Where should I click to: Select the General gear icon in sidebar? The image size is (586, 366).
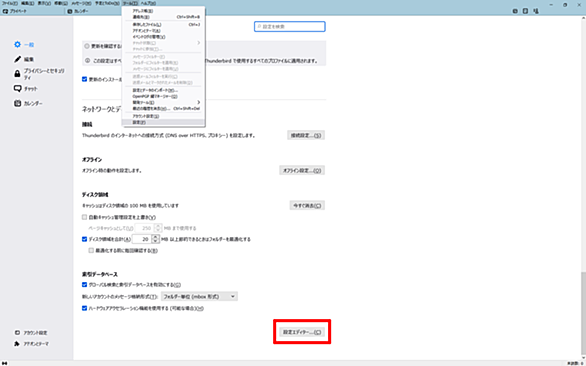17,44
